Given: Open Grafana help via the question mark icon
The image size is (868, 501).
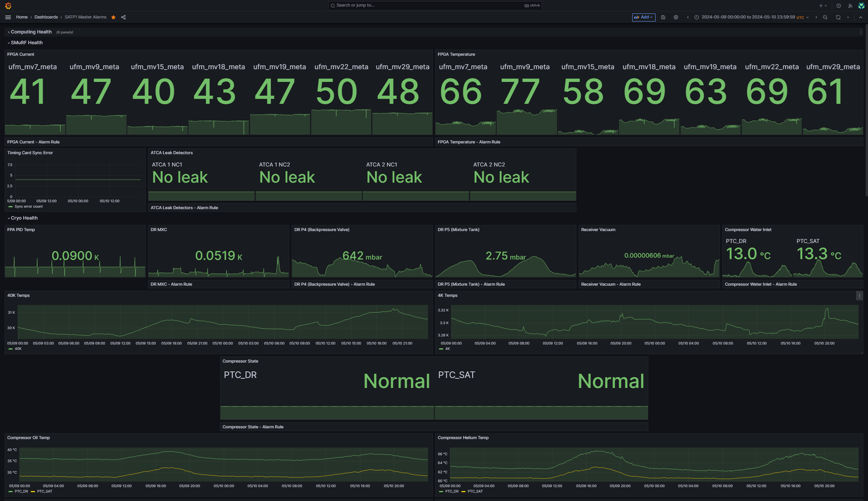Looking at the screenshot, I should [x=838, y=5].
